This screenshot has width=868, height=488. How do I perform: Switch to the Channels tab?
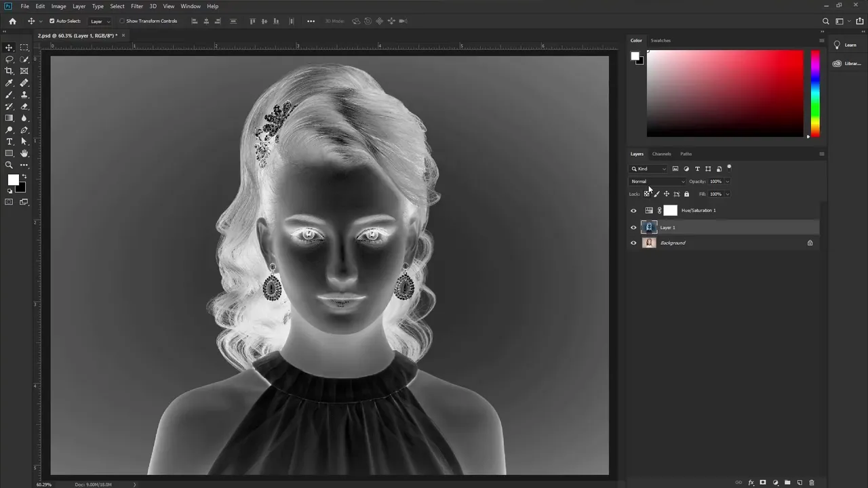(x=661, y=154)
